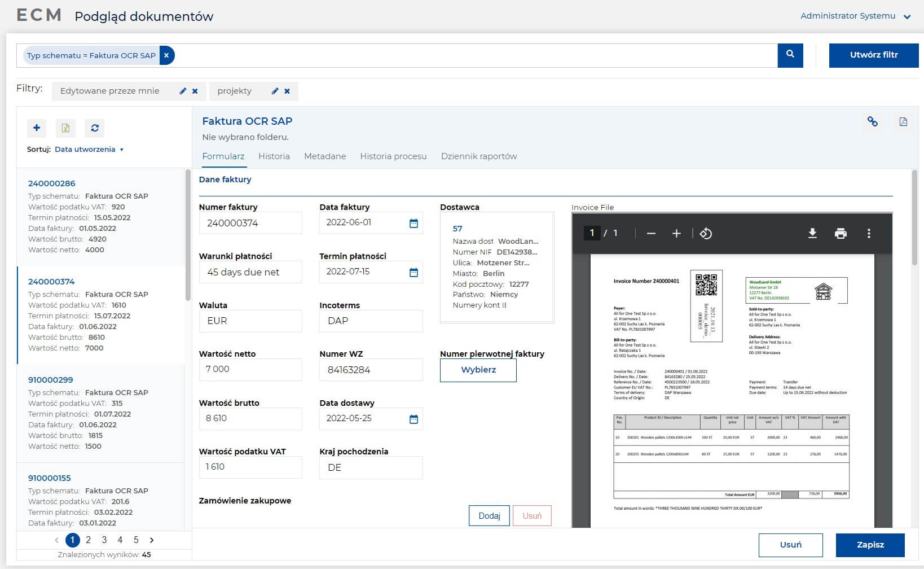
Task: Export list to Excel icon
Action: click(x=65, y=128)
